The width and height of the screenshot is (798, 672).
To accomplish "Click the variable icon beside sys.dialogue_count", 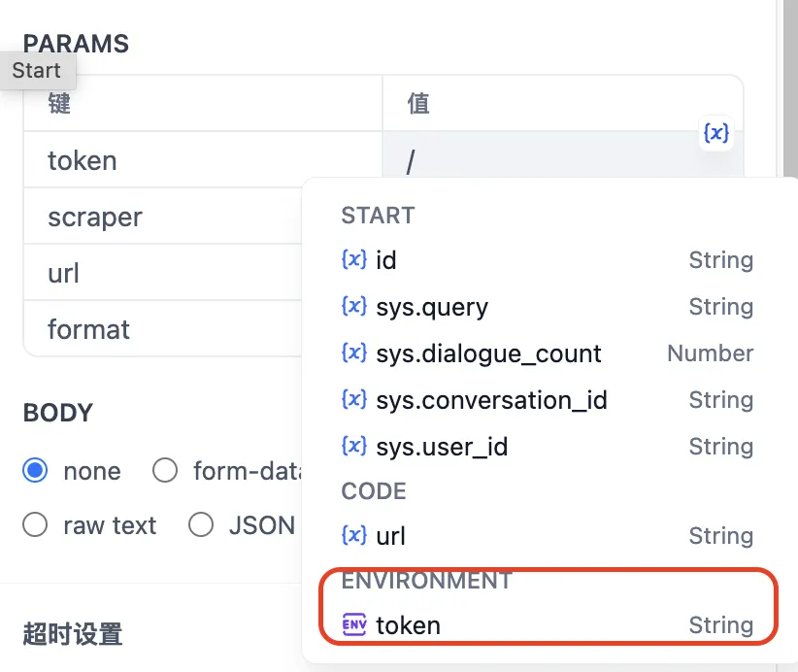I will click(x=354, y=353).
